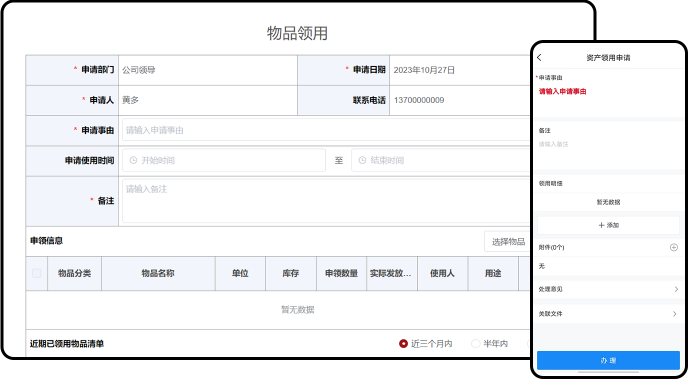
Task: Click the 物品名称 column header
Action: [x=158, y=273]
